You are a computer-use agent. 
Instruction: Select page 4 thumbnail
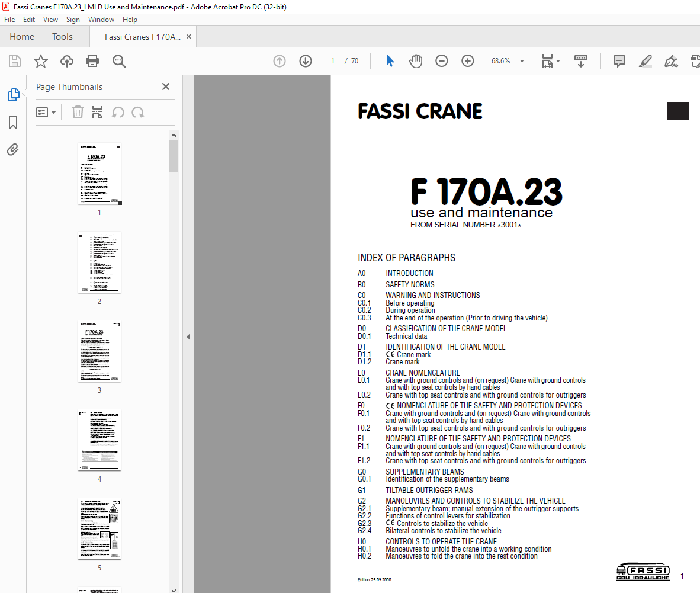[99, 440]
